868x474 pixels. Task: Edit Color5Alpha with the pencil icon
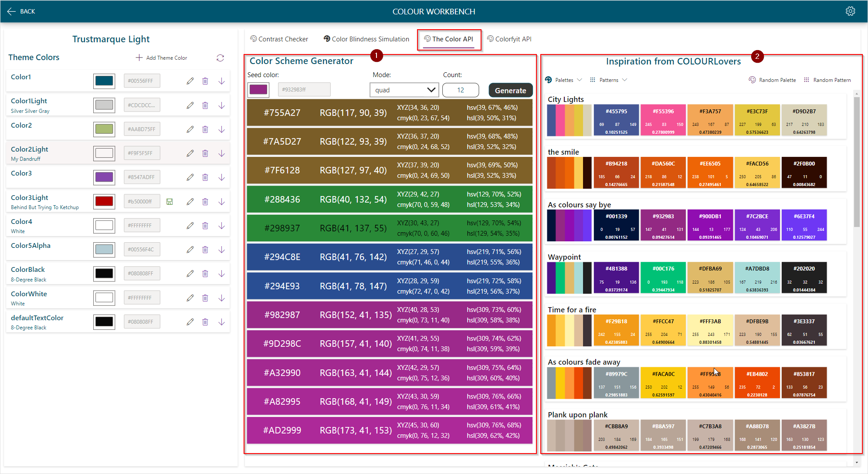(190, 250)
